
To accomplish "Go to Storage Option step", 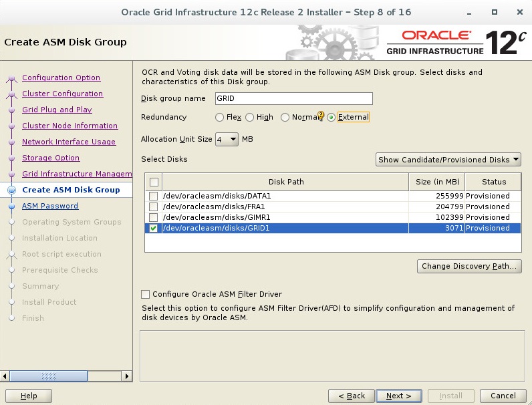I will point(51,158).
